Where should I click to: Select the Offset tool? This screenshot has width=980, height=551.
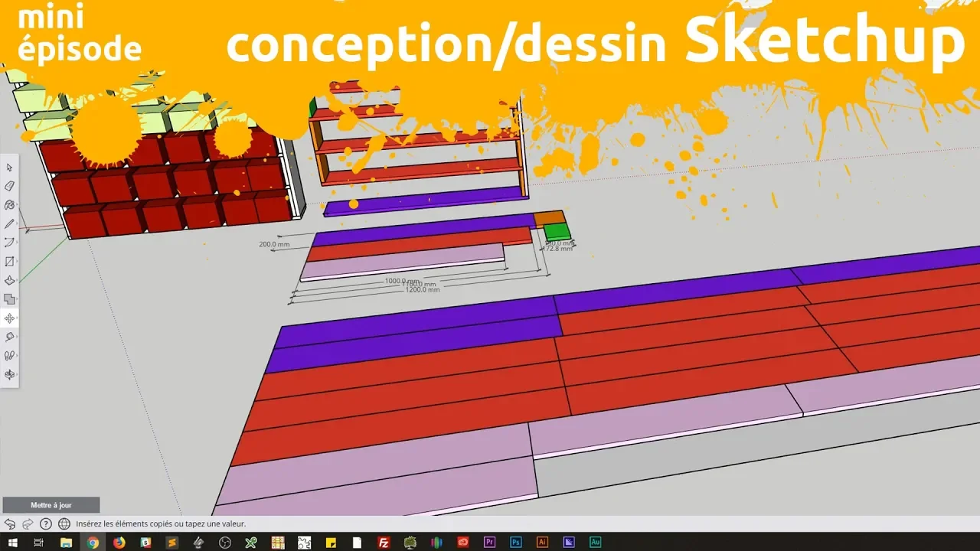point(10,299)
